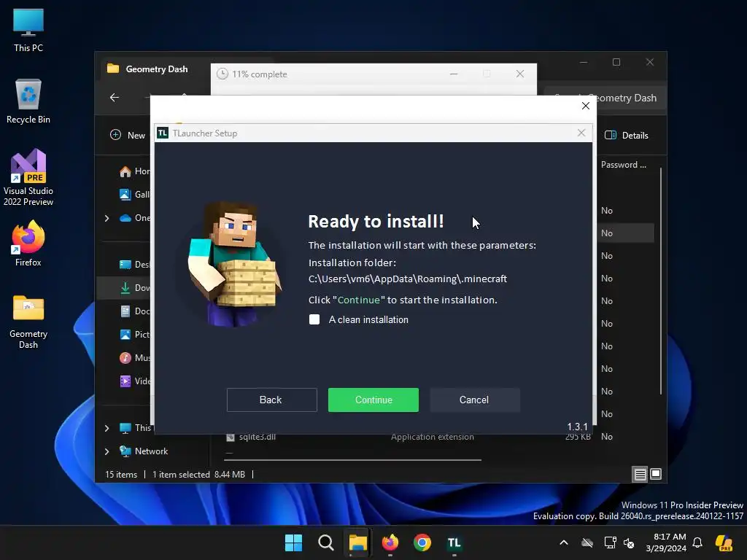The height and width of the screenshot is (560, 747).
Task: Open Gallery in Explorer sidebar
Action: click(135, 194)
